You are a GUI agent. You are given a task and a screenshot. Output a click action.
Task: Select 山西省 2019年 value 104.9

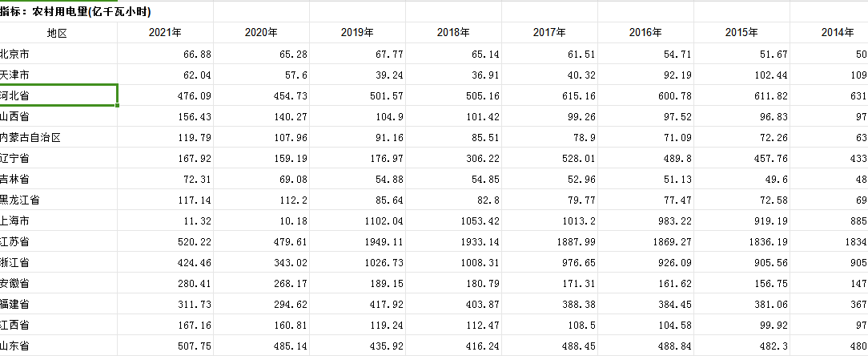(357, 116)
